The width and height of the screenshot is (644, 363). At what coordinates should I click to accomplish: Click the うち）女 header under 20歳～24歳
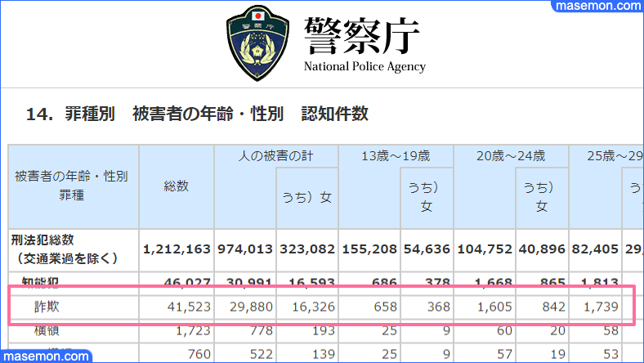point(542,197)
